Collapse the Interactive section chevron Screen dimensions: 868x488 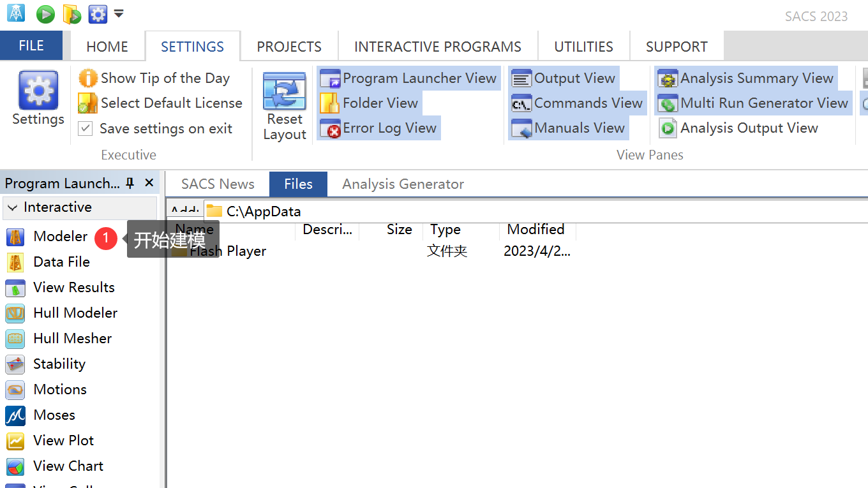coord(13,208)
